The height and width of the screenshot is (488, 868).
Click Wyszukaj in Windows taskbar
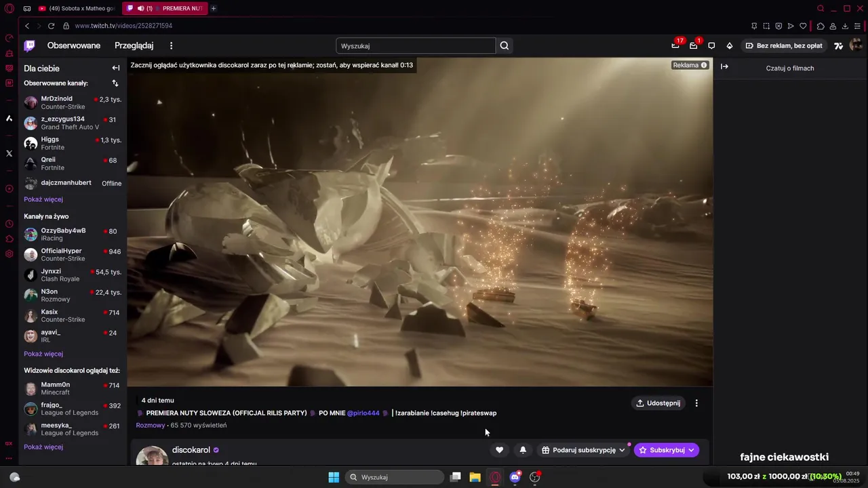pos(395,477)
